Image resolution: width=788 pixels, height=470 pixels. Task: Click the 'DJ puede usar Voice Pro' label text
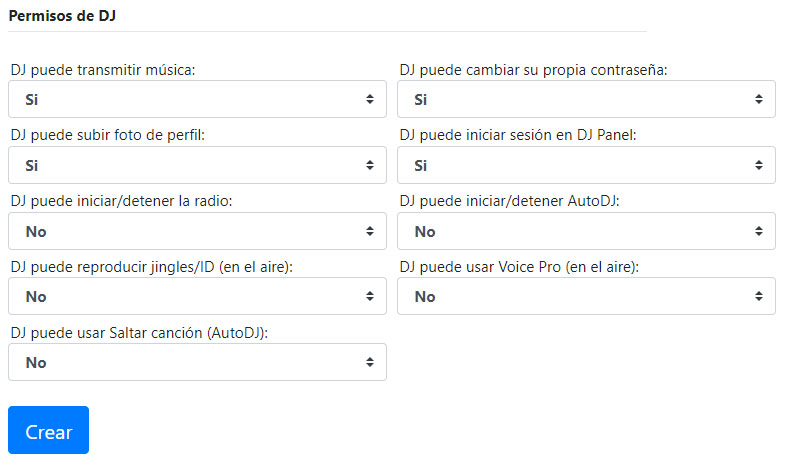[518, 267]
